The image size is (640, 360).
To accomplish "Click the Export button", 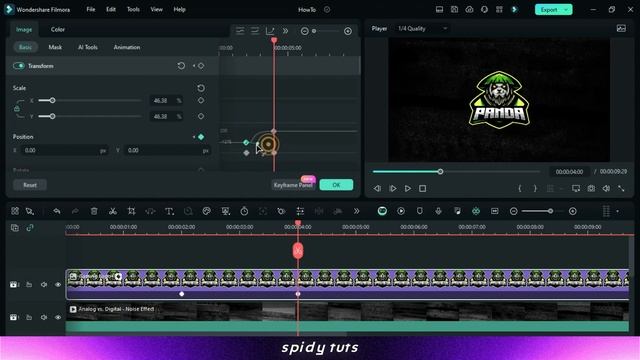I will [549, 9].
